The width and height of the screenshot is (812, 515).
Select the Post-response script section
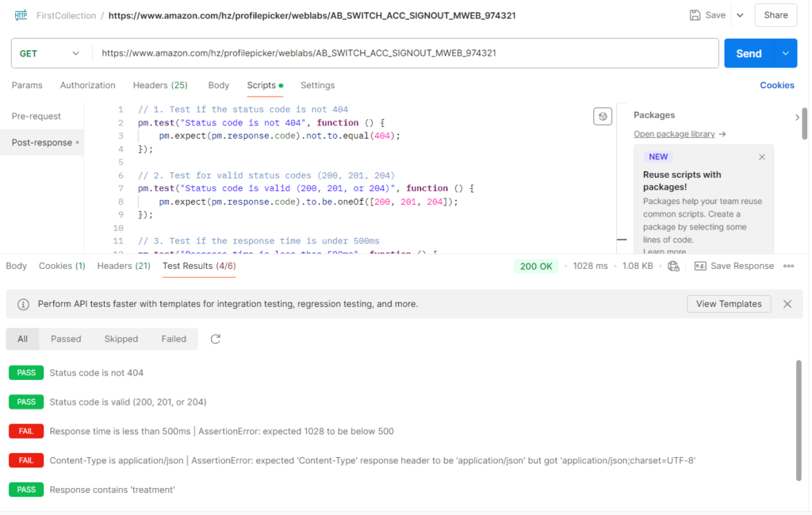pos(42,143)
